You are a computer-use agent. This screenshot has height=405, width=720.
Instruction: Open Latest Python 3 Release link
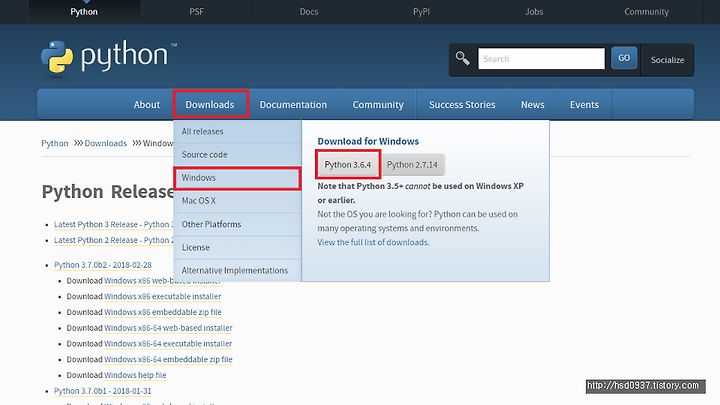(x=114, y=225)
